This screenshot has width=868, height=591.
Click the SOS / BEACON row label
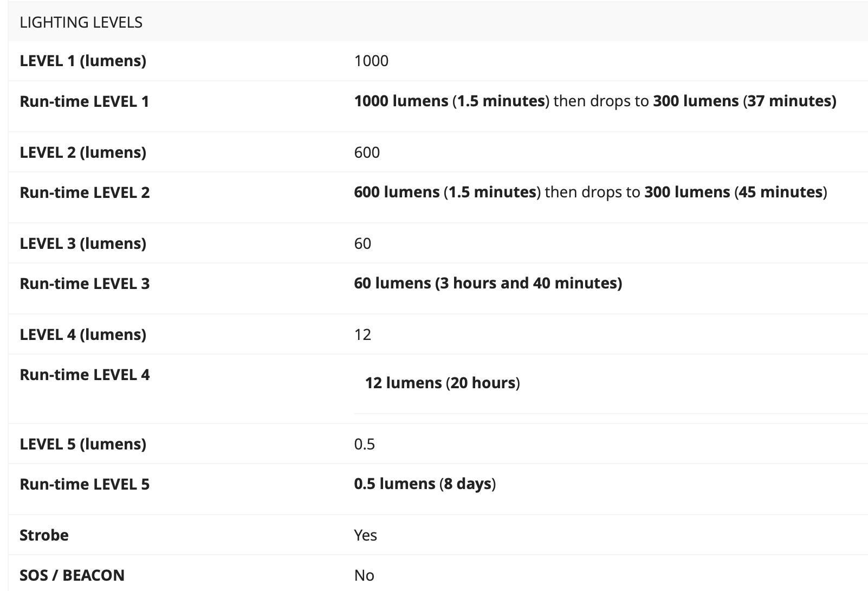pyautogui.click(x=72, y=575)
